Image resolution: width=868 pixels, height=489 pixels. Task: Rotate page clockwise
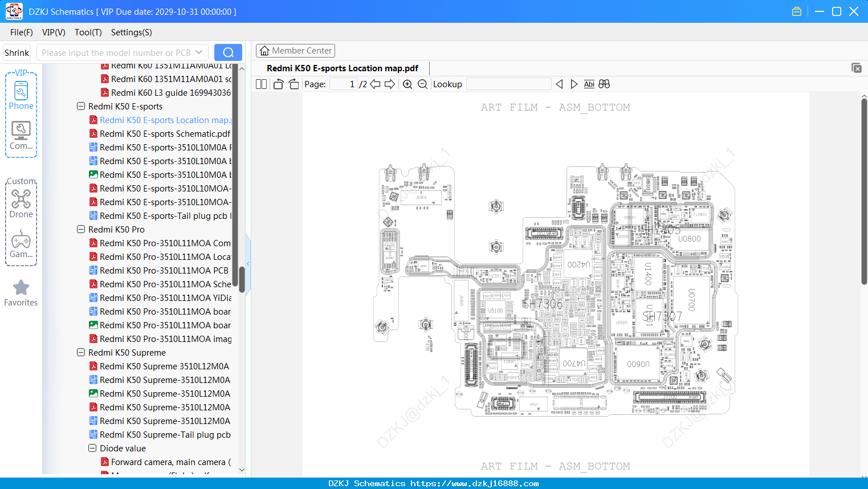(294, 84)
